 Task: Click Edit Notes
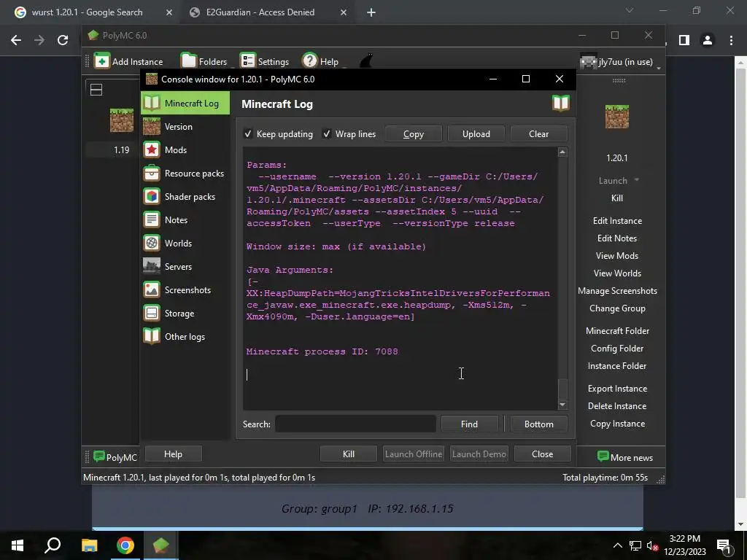[617, 238]
